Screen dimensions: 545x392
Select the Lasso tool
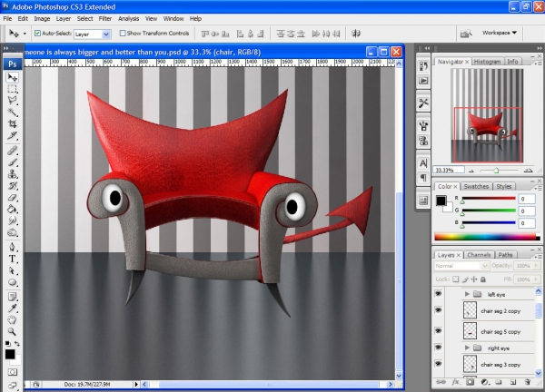[x=13, y=101]
